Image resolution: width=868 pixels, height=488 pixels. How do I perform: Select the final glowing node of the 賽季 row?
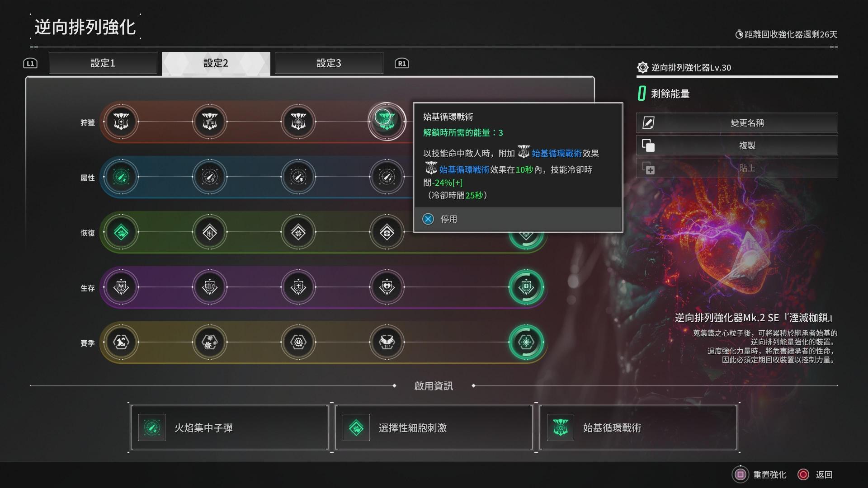(x=526, y=342)
